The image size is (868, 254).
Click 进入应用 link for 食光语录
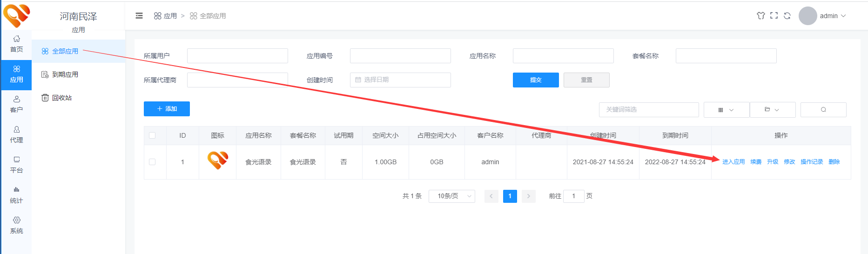[x=733, y=162]
